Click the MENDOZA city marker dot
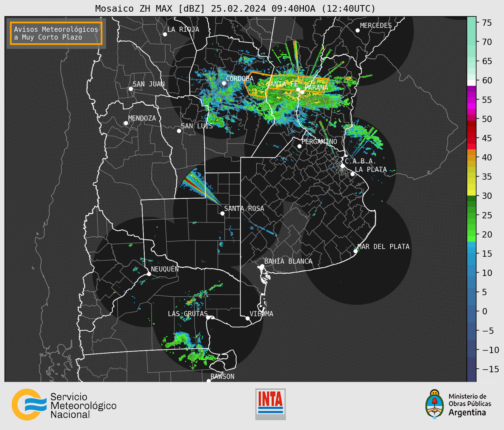This screenshot has width=504, height=430. (126, 123)
